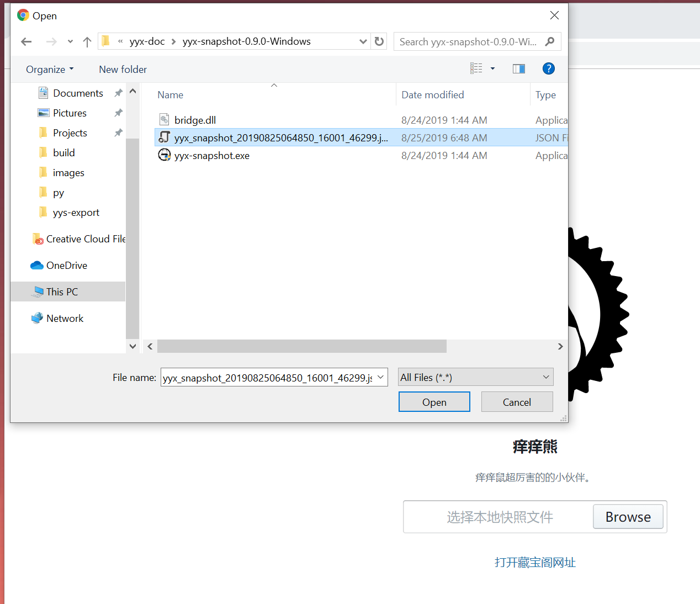Image resolution: width=700 pixels, height=604 pixels.
Task: Refresh the current folder listing
Action: tap(379, 41)
